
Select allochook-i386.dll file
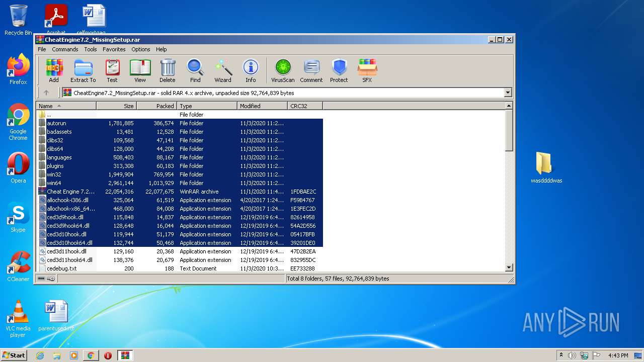[x=180, y=200]
